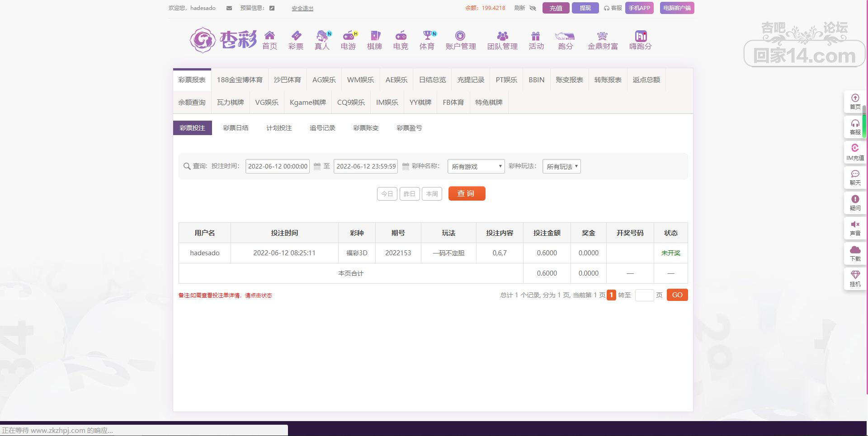
Task: Click the 未开奖 status of the bet
Action: coord(670,253)
